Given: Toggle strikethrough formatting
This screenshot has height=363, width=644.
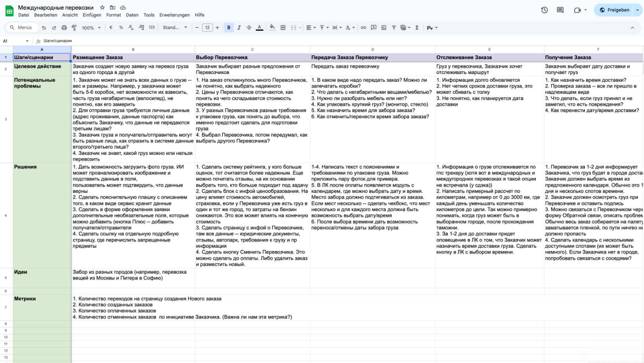Looking at the screenshot, I should (249, 28).
